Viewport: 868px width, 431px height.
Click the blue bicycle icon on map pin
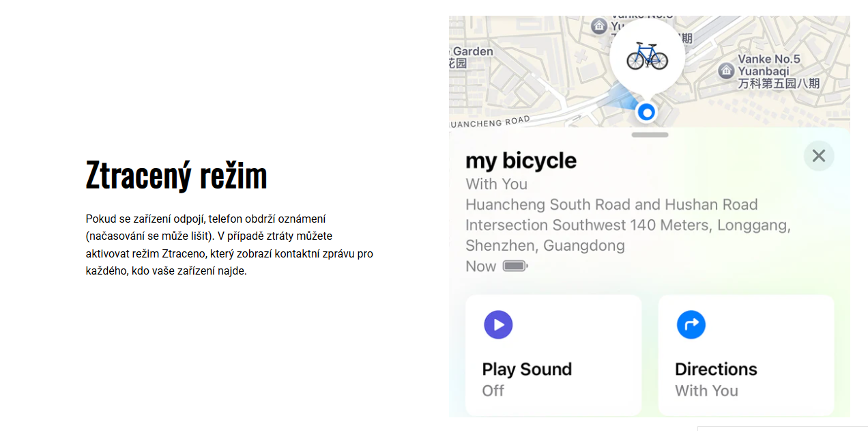click(647, 56)
